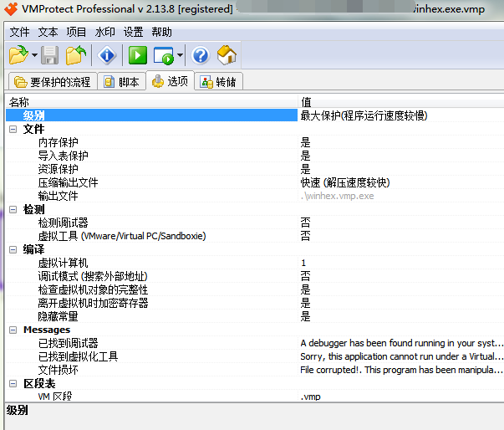Switch to 脚本 tab
Image resolution: width=504 pixels, height=430 pixels.
pyautogui.click(x=121, y=82)
